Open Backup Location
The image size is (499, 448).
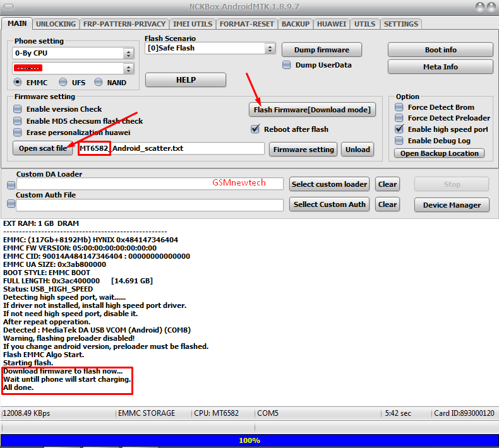tap(439, 153)
